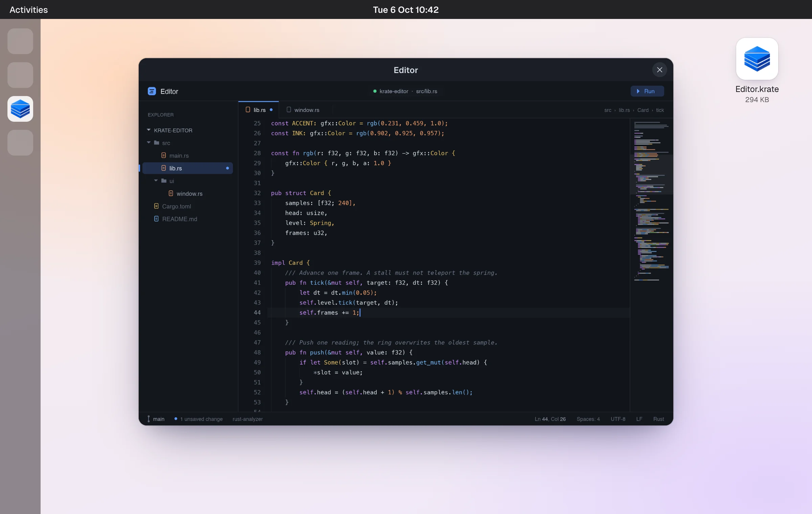Select main.rs in the explorer tree
The width and height of the screenshot is (812, 514).
(187, 156)
